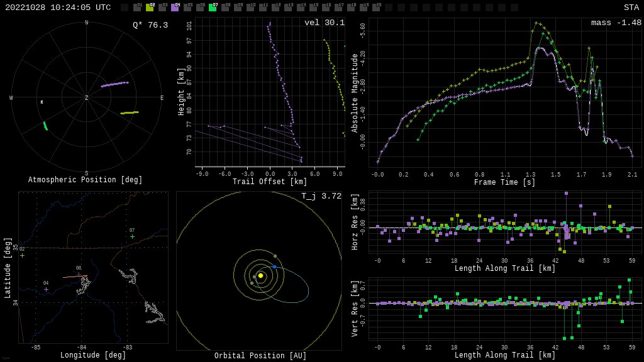Click the bright green station 07 indicator box

point(213,8)
